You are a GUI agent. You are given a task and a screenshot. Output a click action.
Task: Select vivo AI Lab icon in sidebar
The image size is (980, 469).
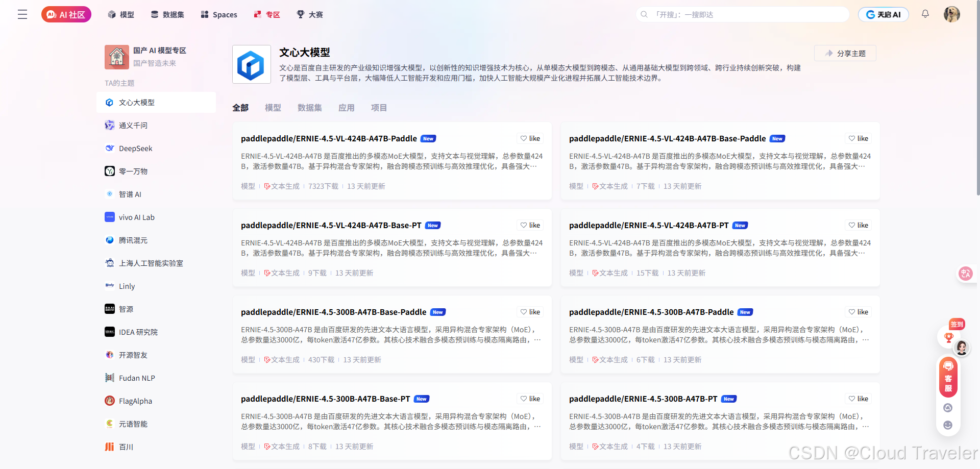[110, 217]
